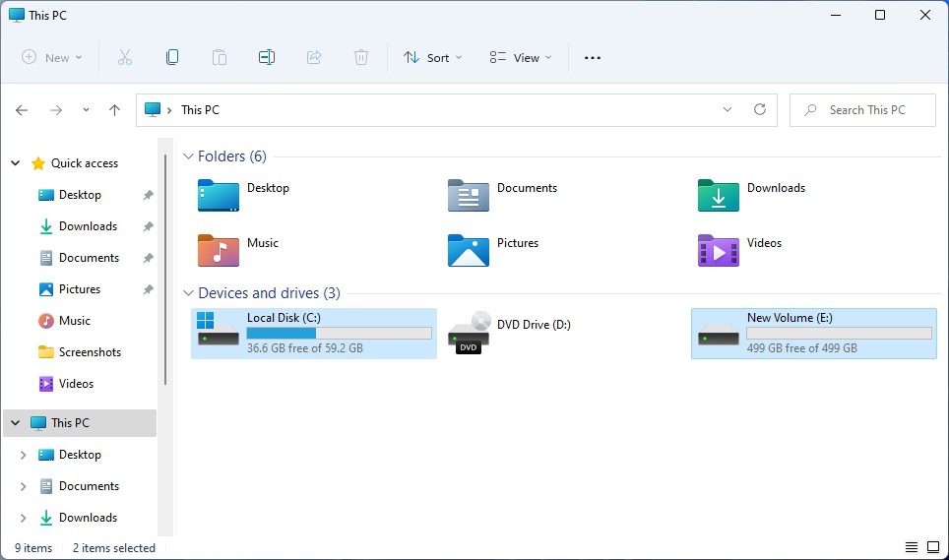The image size is (949, 560).
Task: Expand address bar history dropdown
Action: [727, 109]
